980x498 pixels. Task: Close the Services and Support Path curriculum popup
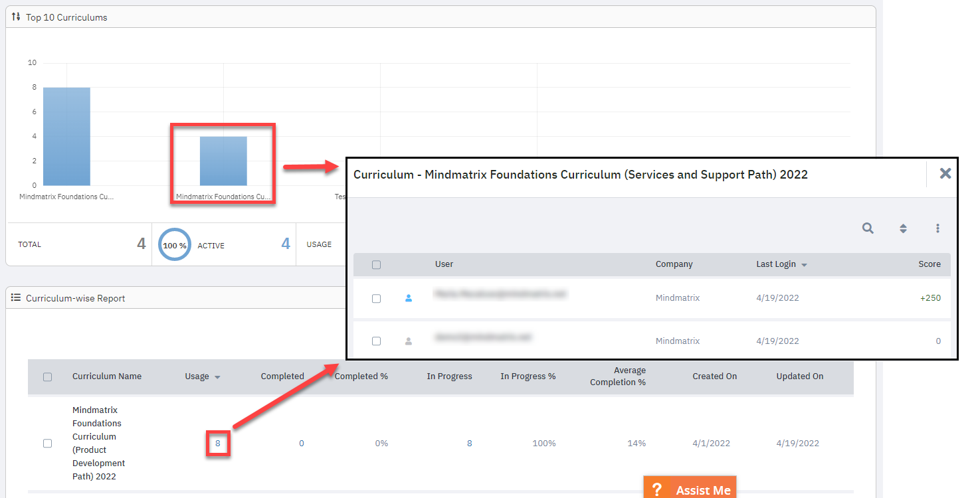pyautogui.click(x=945, y=174)
